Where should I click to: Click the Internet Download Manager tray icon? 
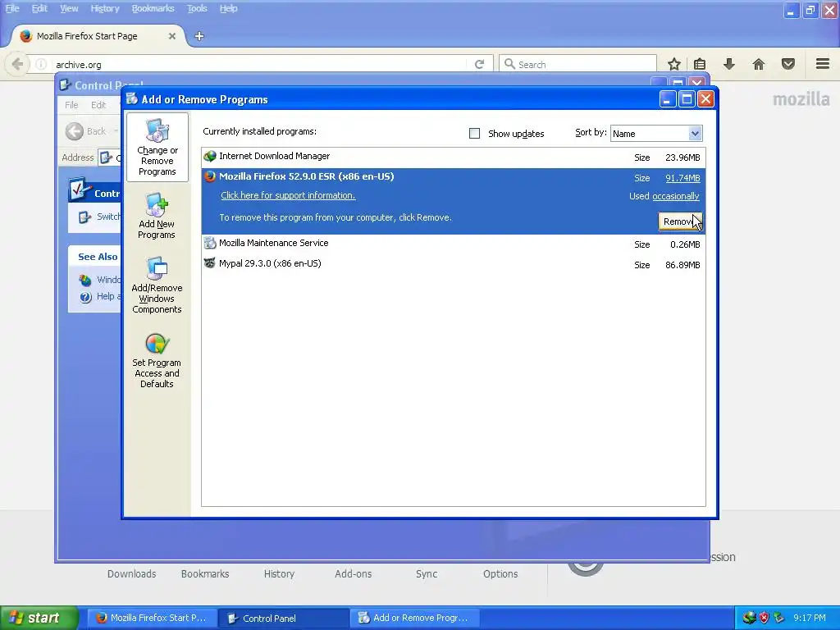(749, 618)
